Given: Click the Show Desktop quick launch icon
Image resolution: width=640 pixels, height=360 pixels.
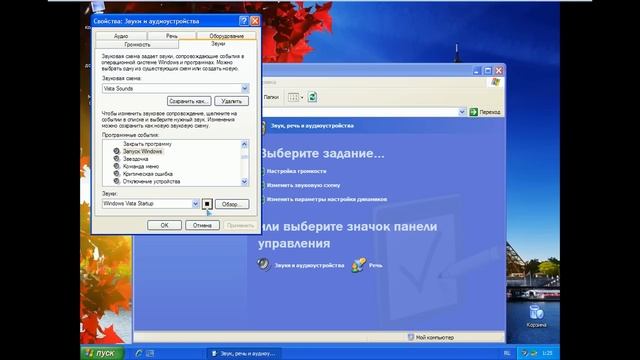Looking at the screenshot, I should [150, 353].
